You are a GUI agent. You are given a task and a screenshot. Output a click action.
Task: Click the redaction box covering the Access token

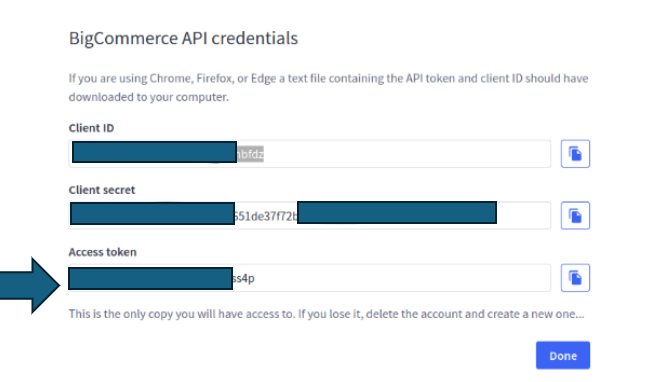coord(150,279)
